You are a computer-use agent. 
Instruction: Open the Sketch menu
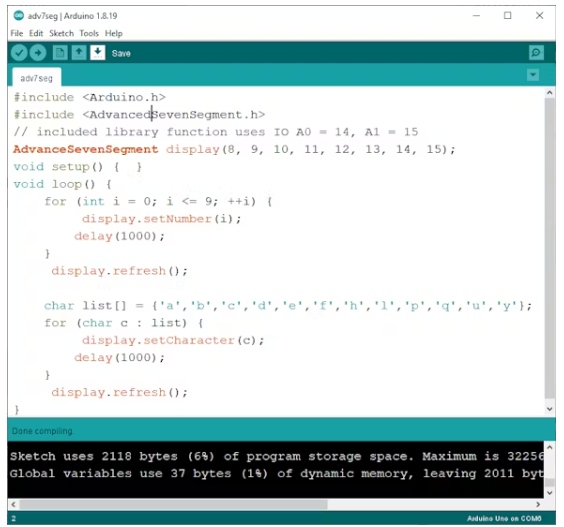pos(62,33)
